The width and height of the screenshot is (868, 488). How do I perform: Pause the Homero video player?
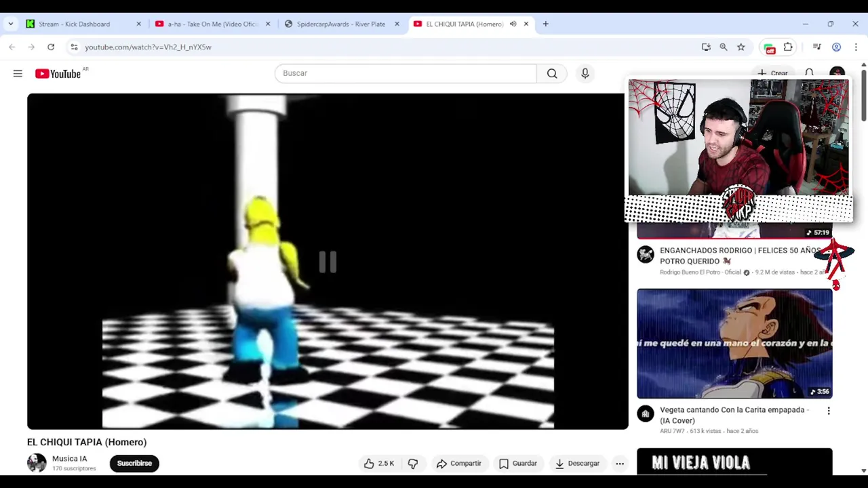328,262
